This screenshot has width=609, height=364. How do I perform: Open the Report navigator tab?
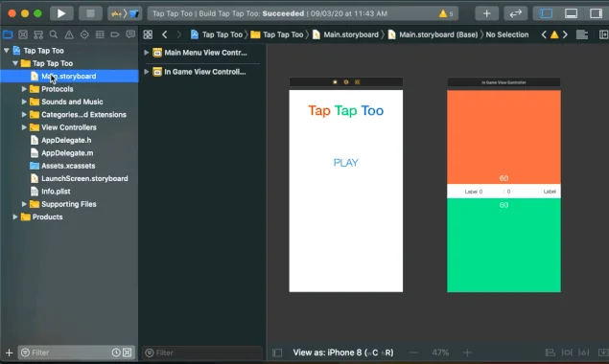pyautogui.click(x=130, y=34)
